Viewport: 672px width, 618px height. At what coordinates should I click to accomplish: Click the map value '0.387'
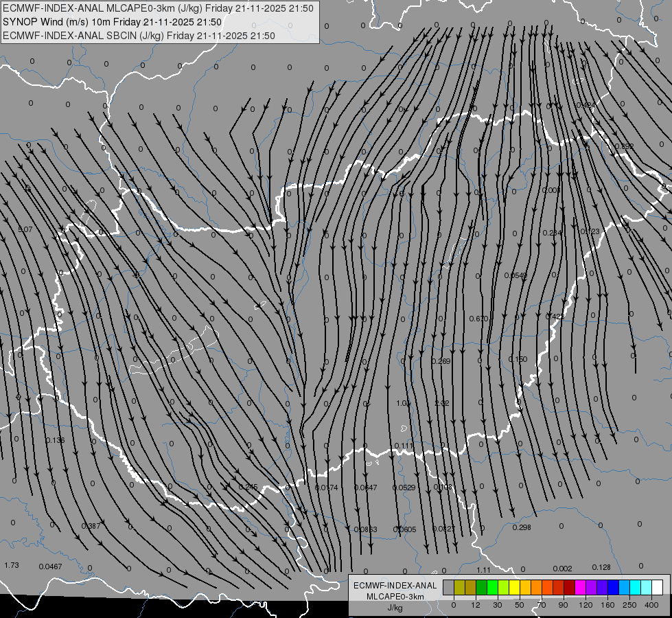point(91,526)
